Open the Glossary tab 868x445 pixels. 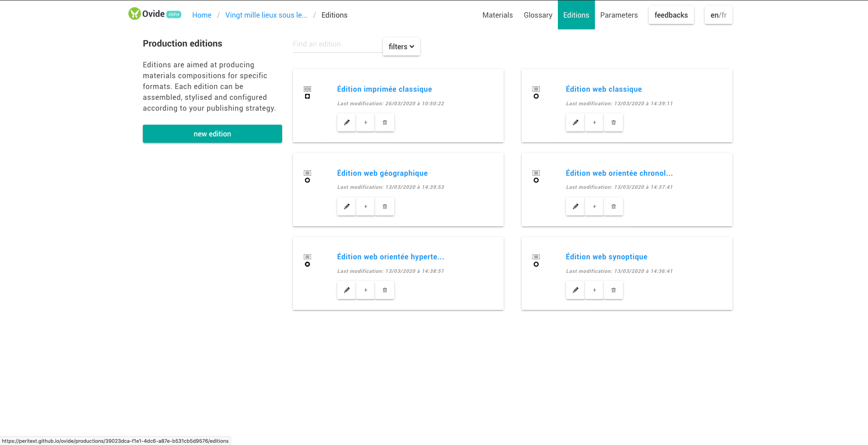(538, 15)
